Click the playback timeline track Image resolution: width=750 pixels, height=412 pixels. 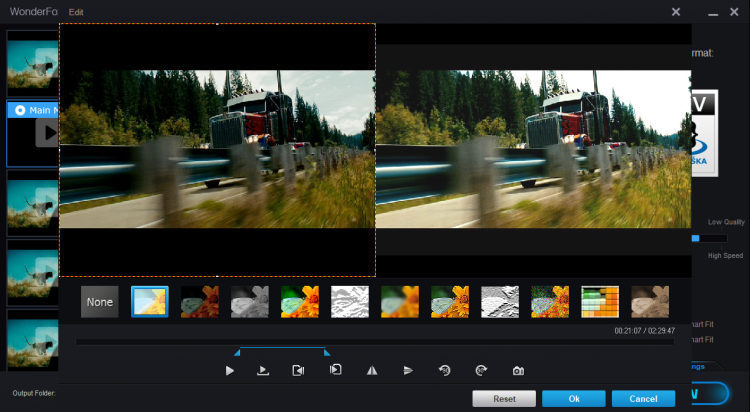click(x=370, y=342)
